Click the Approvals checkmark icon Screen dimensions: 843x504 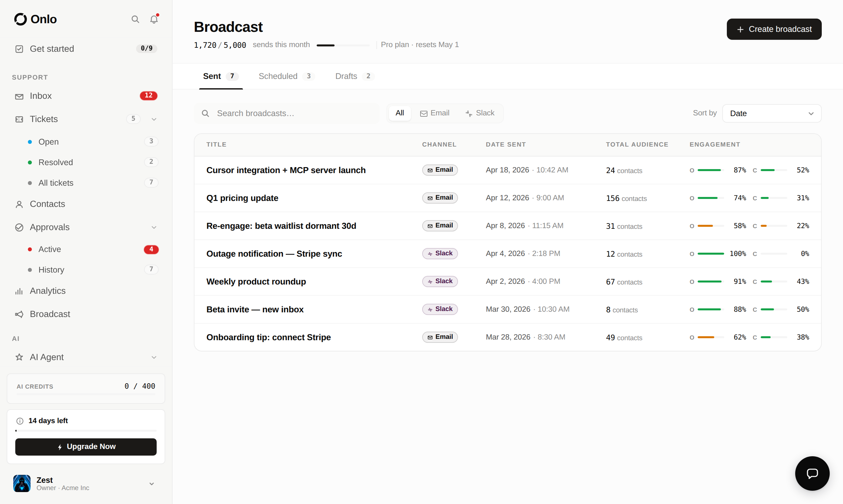19,227
